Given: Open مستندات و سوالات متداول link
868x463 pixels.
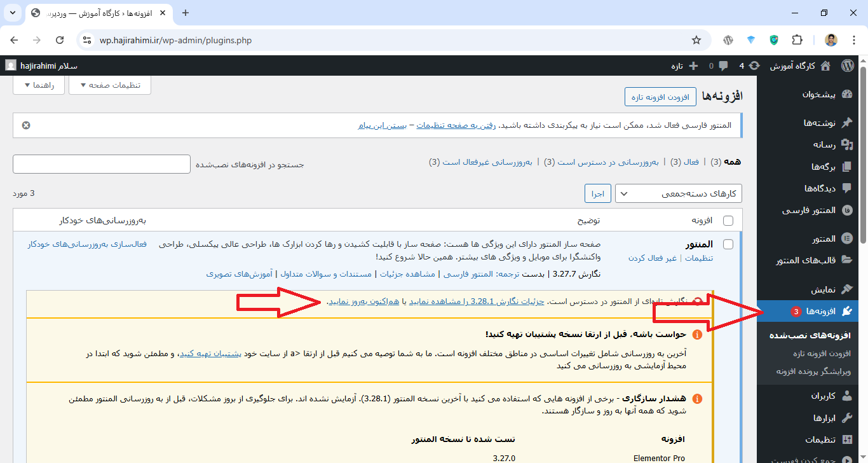Looking at the screenshot, I should 326,273.
